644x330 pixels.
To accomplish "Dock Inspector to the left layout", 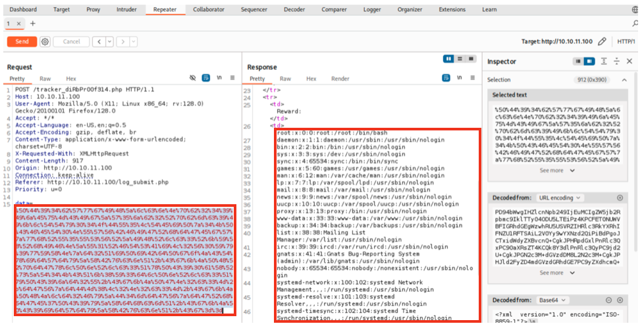I will 578,61.
